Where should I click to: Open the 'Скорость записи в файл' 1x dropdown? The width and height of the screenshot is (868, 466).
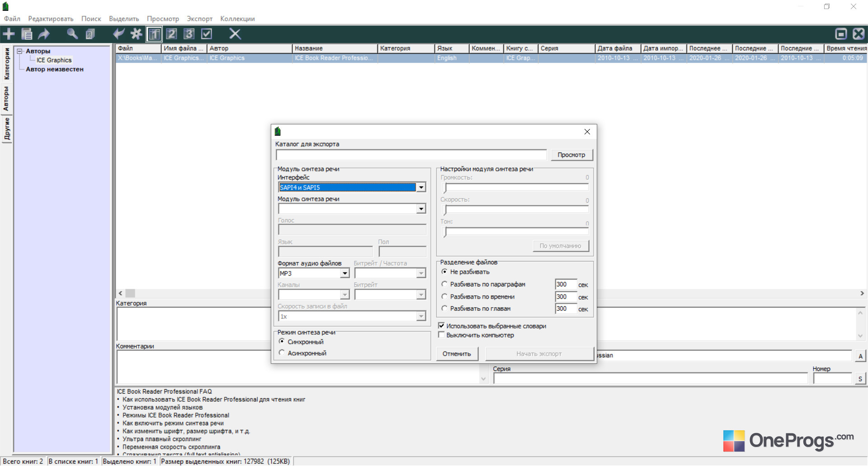pos(421,316)
